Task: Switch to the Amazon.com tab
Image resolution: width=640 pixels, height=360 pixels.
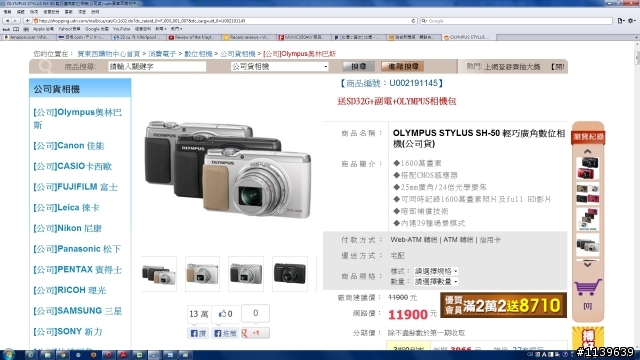Action: pos(29,37)
